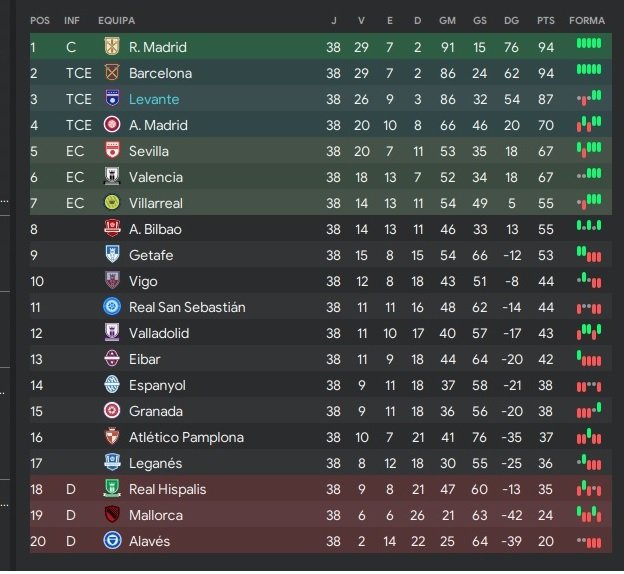Image resolution: width=624 pixels, height=574 pixels.
Task: Click the Levante club badge
Action: click(112, 99)
